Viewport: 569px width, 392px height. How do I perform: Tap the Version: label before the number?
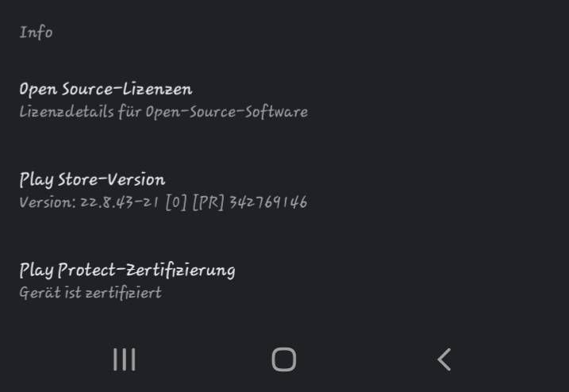pyautogui.click(x=47, y=202)
